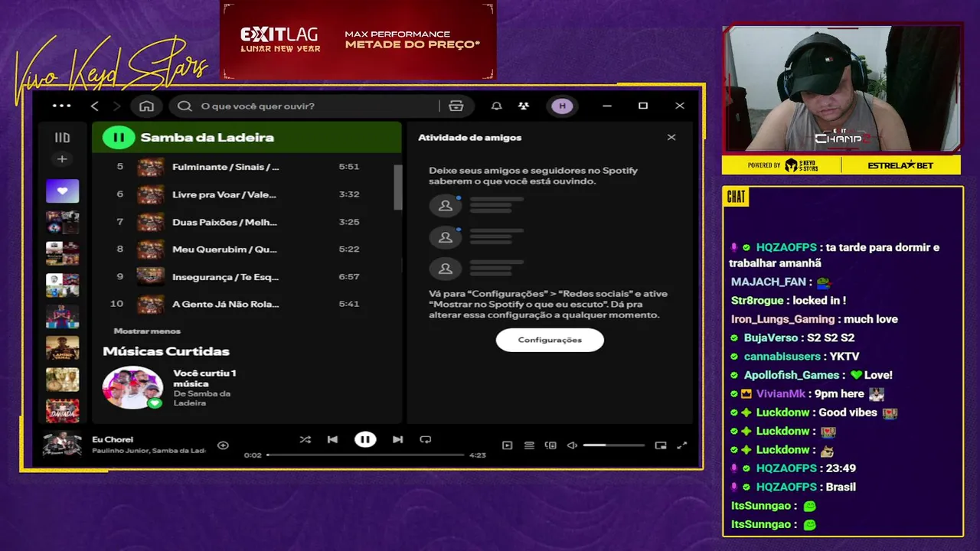Open the friend activity icon
The image size is (980, 551).
click(x=523, y=106)
